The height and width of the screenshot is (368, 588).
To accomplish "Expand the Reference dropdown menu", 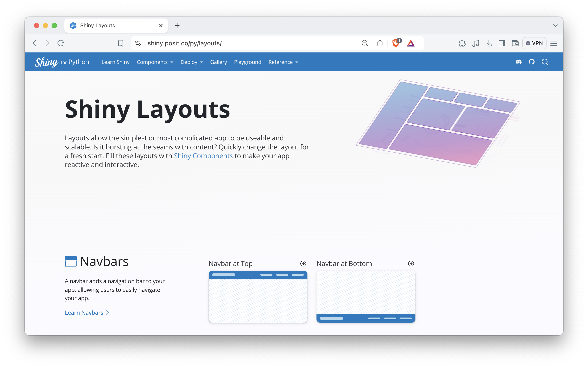I will [x=283, y=62].
